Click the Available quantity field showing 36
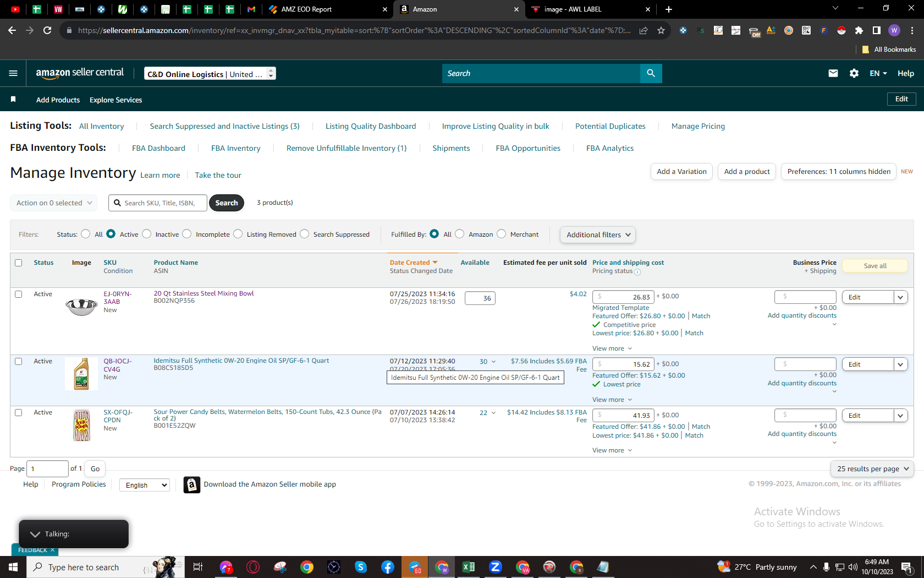The width and height of the screenshot is (924, 578). (480, 298)
